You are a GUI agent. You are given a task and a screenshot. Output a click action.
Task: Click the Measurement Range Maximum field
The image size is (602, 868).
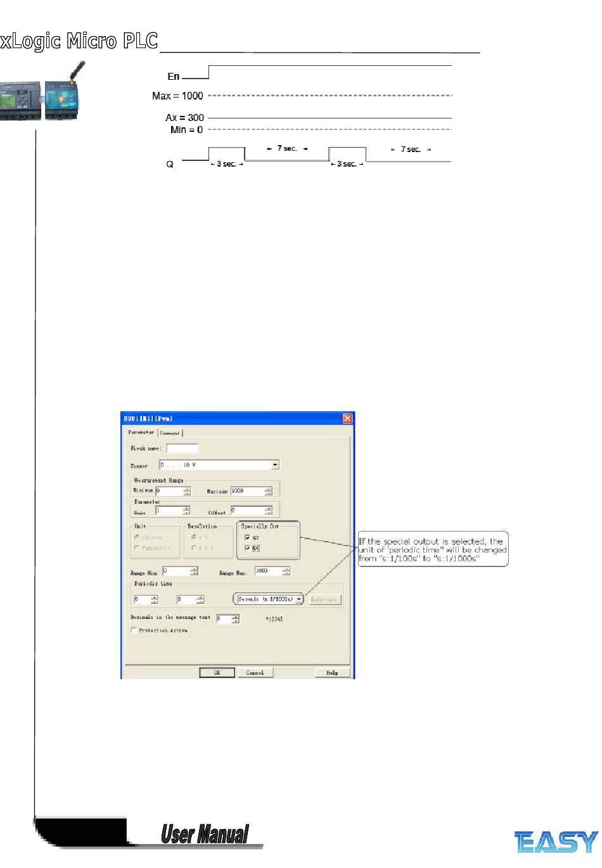(248, 490)
